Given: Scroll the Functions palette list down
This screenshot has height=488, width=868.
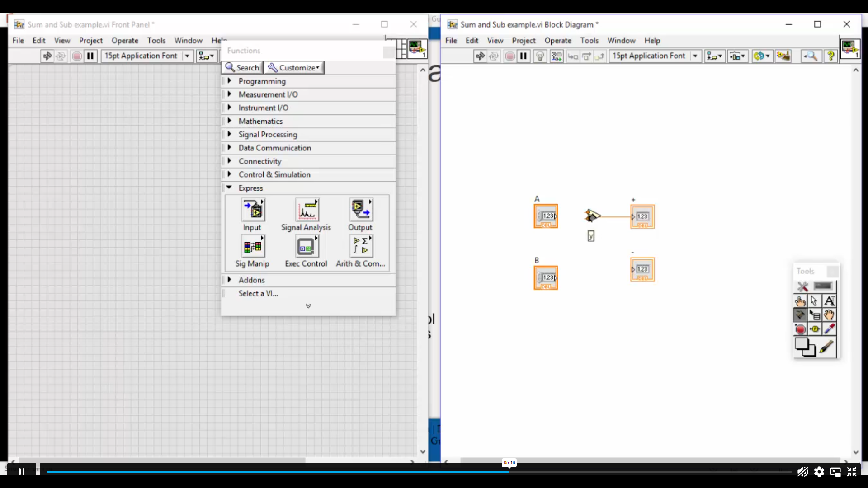Looking at the screenshot, I should point(308,305).
